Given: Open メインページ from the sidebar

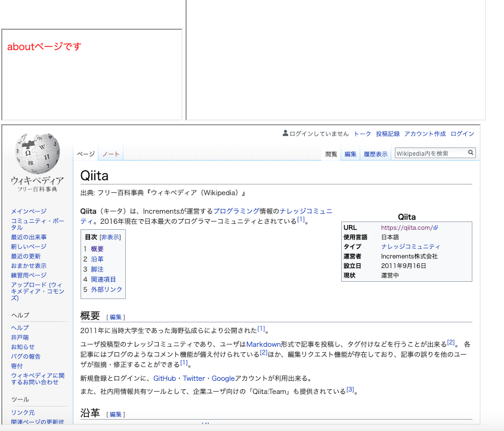Looking at the screenshot, I should 27,210.
